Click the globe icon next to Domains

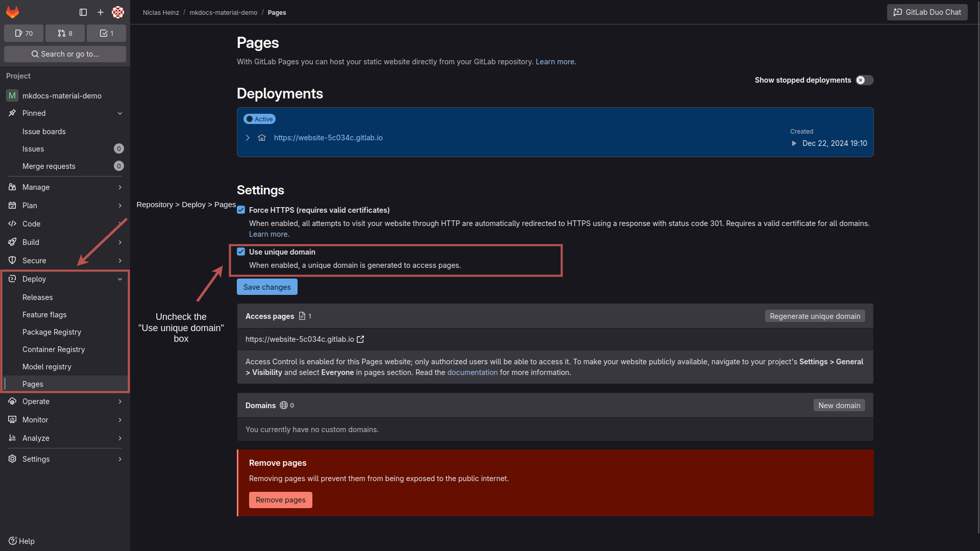coord(284,406)
